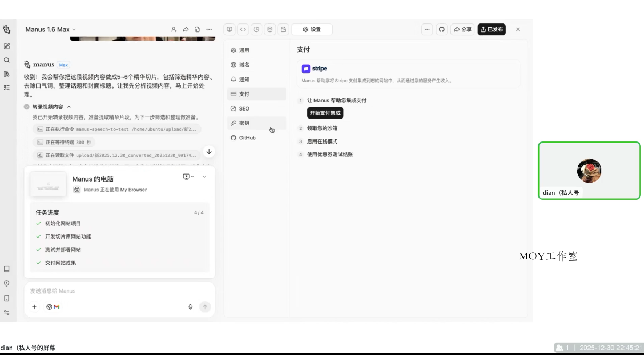Click the 开始支付集成 button
This screenshot has width=644, height=355.
tap(325, 113)
